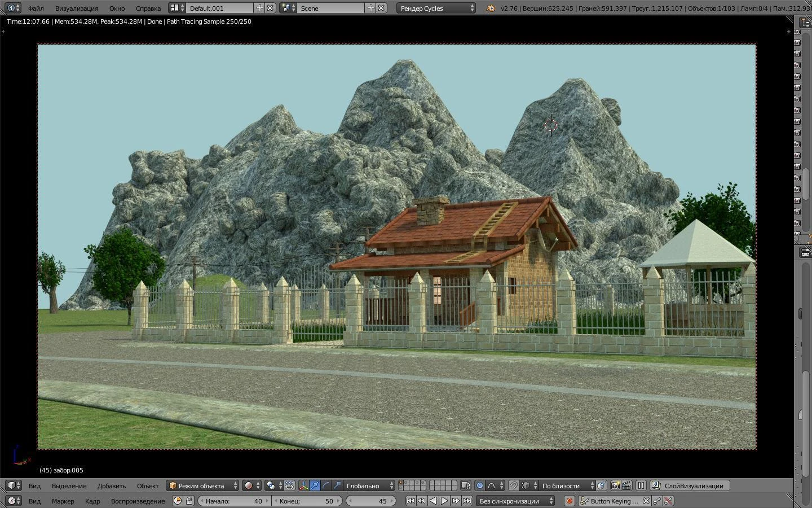812x508 pixels.
Task: Open the Файл menu
Action: pyautogui.click(x=36, y=8)
